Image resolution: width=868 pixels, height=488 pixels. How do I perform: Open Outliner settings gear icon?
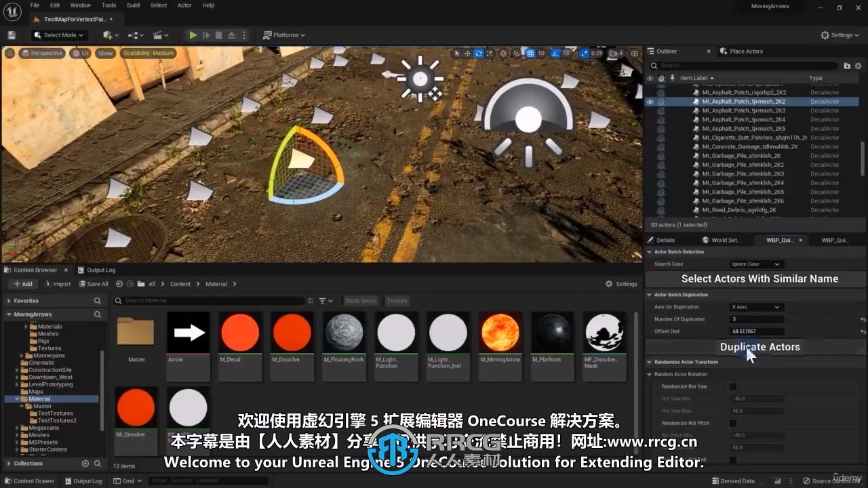point(858,66)
